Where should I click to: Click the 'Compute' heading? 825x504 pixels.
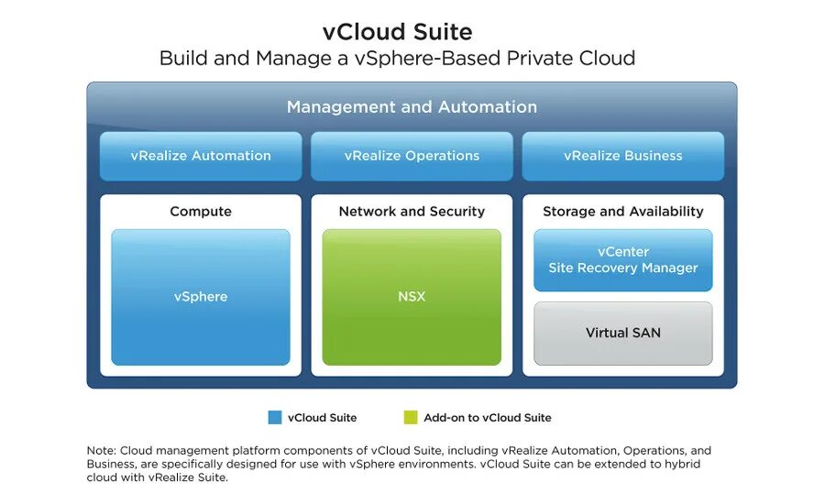point(201,212)
